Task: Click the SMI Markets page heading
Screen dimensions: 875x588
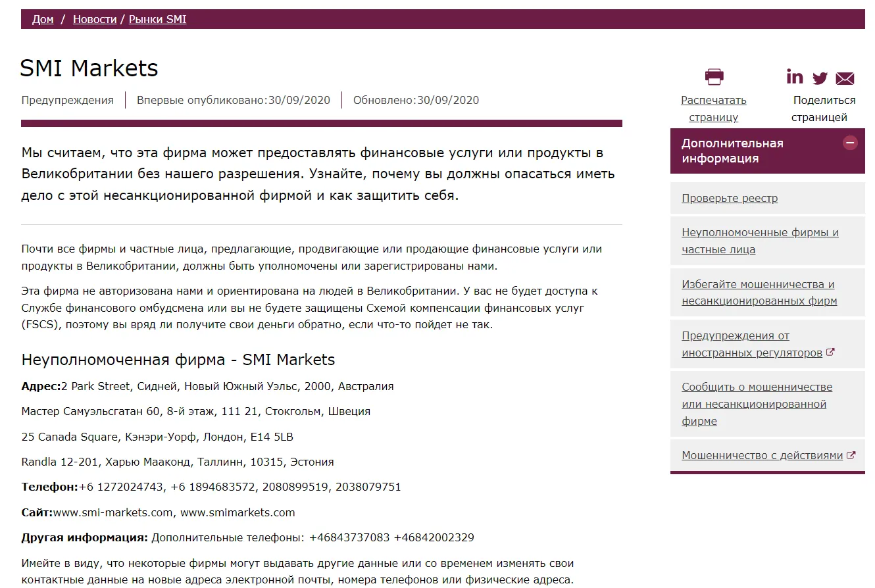Action: click(x=89, y=68)
